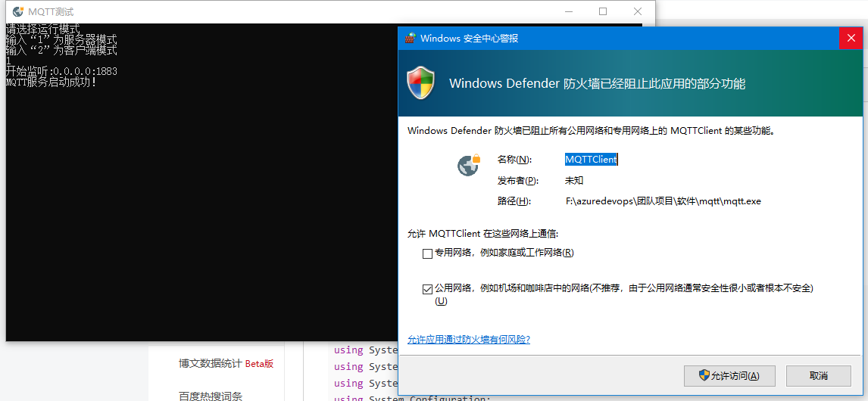The height and width of the screenshot is (401, 868).
Task: Click console line 输入“1”为服务器模式
Action: click(x=61, y=40)
